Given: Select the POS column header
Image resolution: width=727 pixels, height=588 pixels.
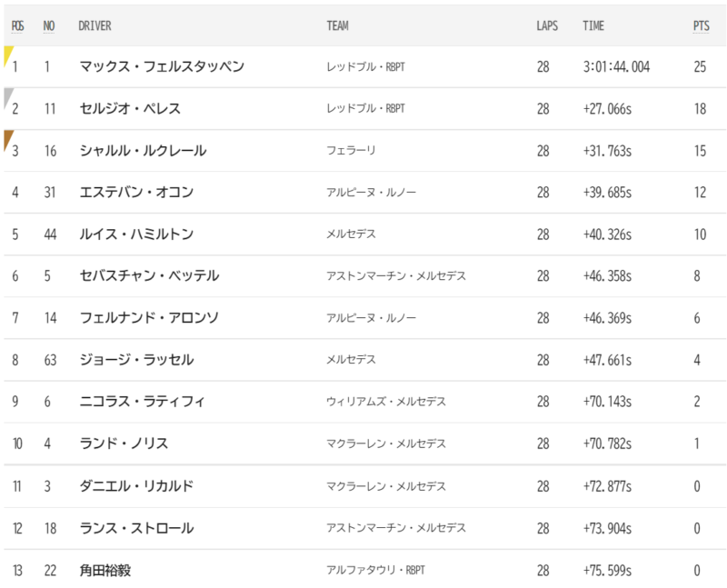Looking at the screenshot, I should 17,26.
